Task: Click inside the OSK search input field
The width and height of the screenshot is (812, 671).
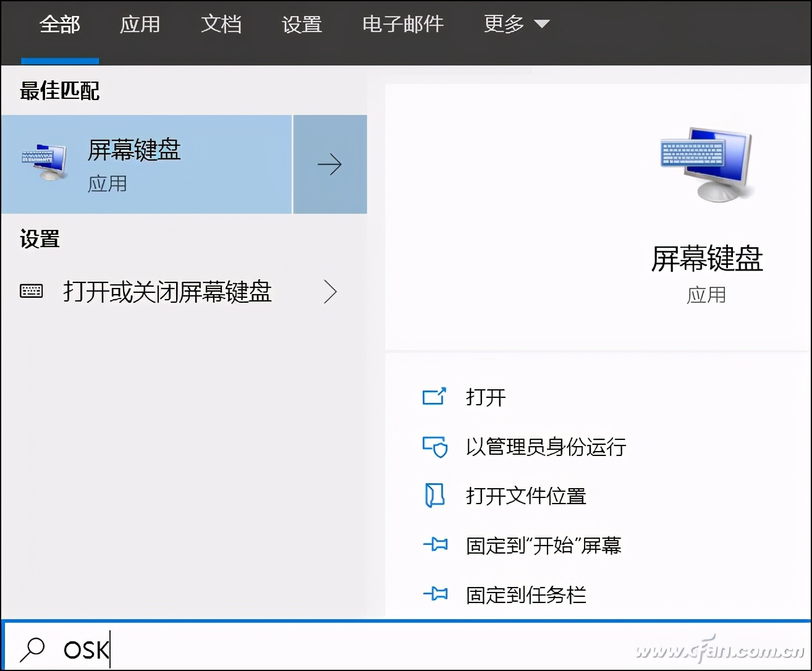Action: coord(185,649)
